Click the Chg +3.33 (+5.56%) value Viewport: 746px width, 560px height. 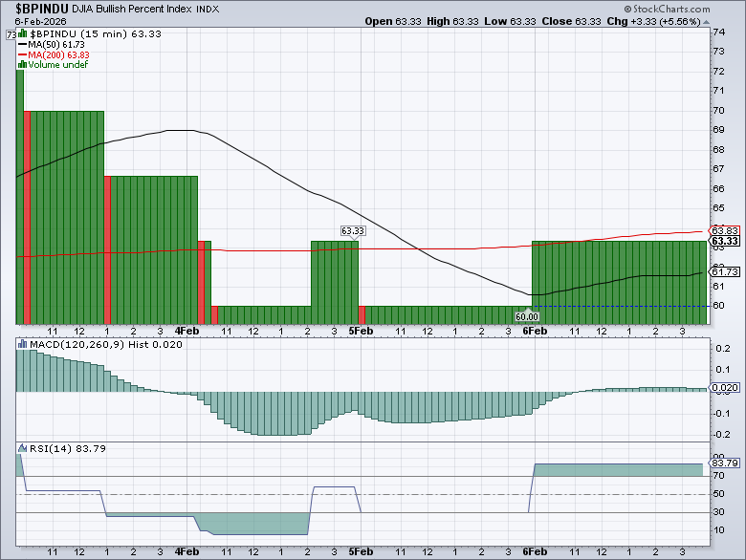coord(691,21)
